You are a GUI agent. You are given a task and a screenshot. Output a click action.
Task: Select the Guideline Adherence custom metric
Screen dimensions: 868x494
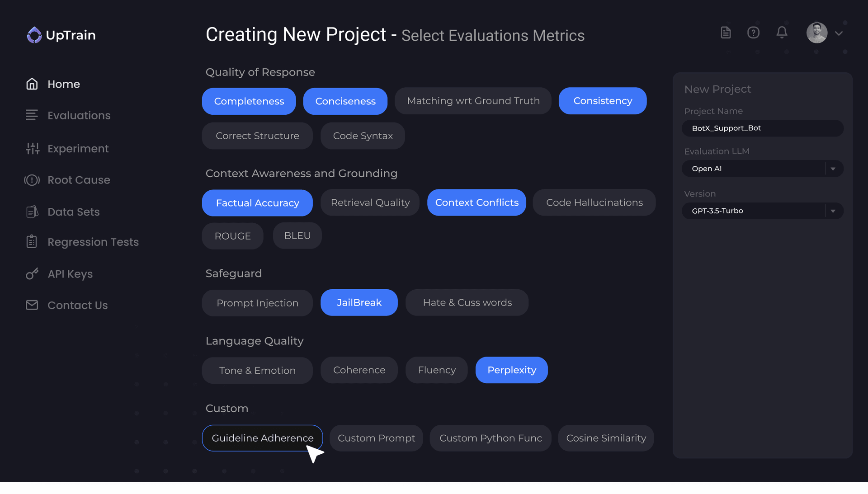[262, 438]
